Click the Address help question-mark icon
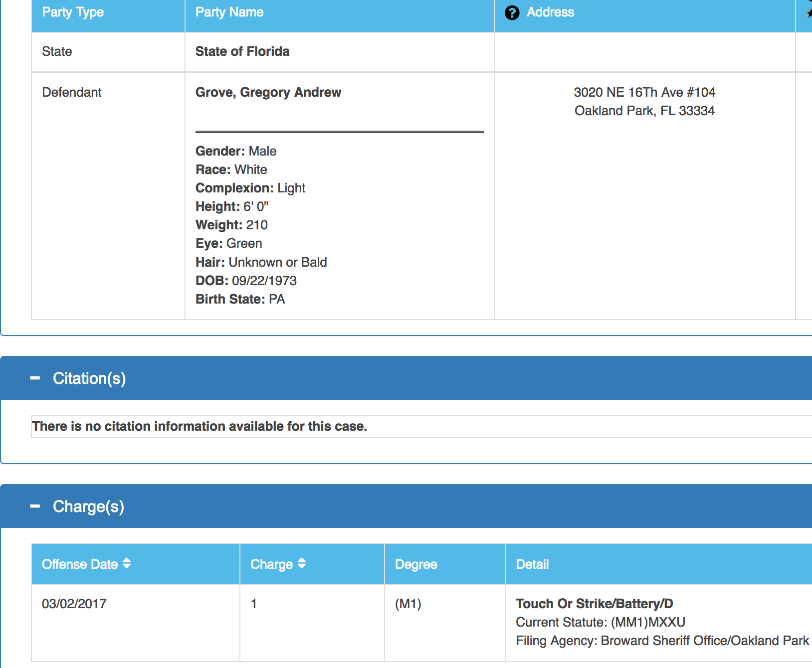This screenshot has width=812, height=668. click(512, 13)
